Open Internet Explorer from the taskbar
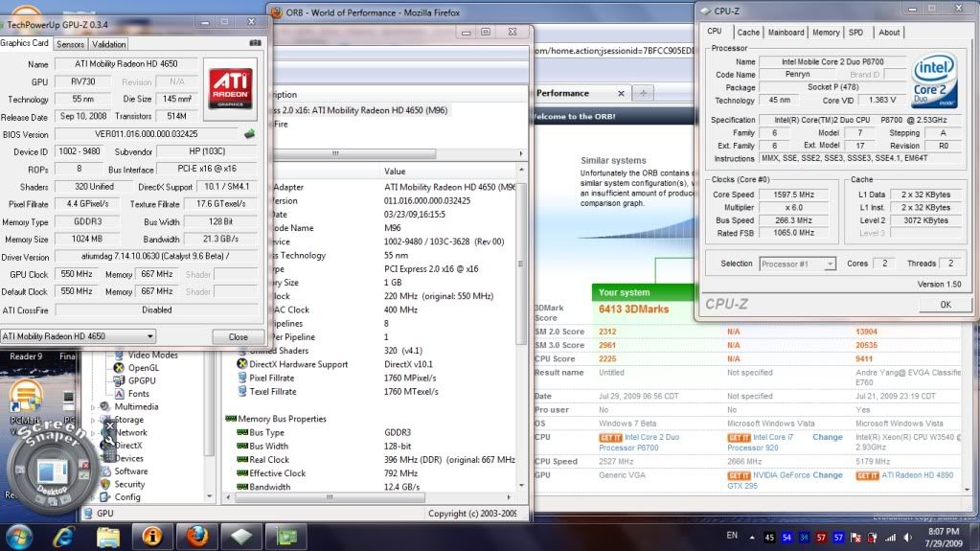 tap(65, 534)
